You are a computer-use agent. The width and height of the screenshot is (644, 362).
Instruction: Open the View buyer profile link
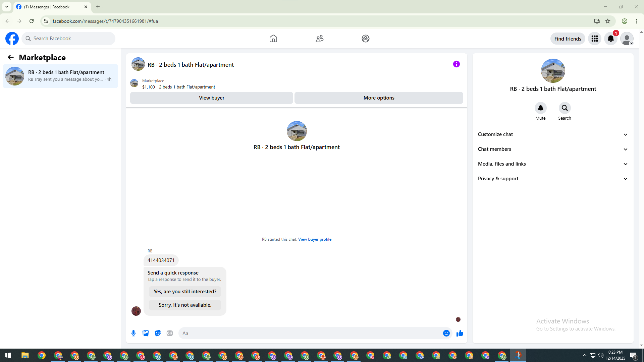315,239
